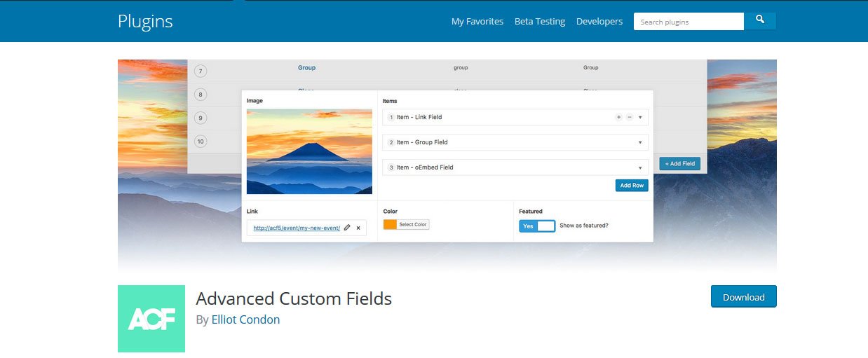868x358 pixels.
Task: Expand the Item - Group Field arrow
Action: tap(640, 142)
